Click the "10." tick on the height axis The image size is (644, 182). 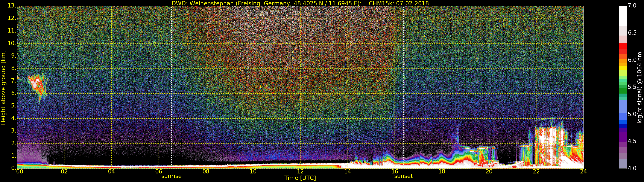click(12, 43)
